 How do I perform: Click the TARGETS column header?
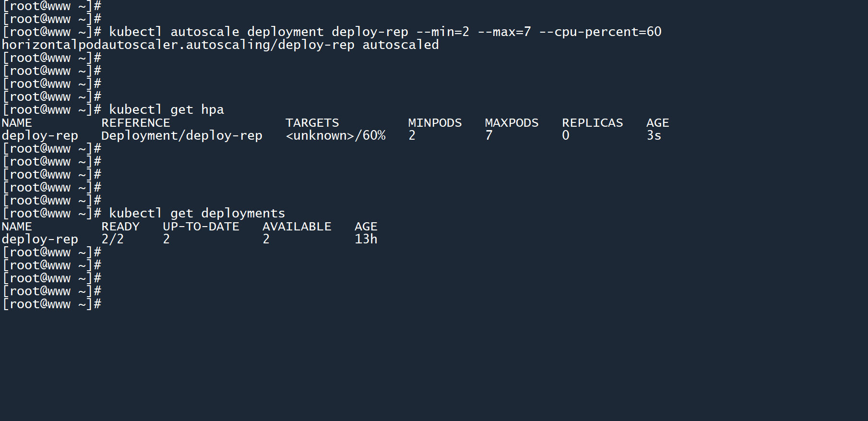coord(312,123)
